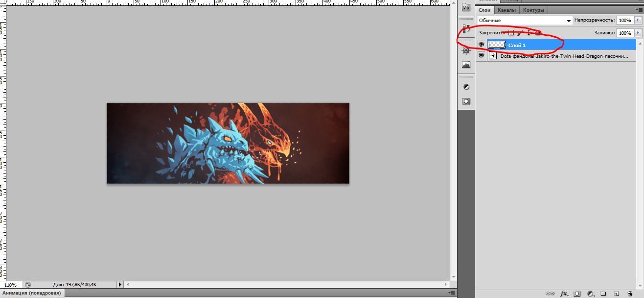Screen dimensions: 644x298
Task: Toggle lock all padlock icon
Action: coord(538,33)
